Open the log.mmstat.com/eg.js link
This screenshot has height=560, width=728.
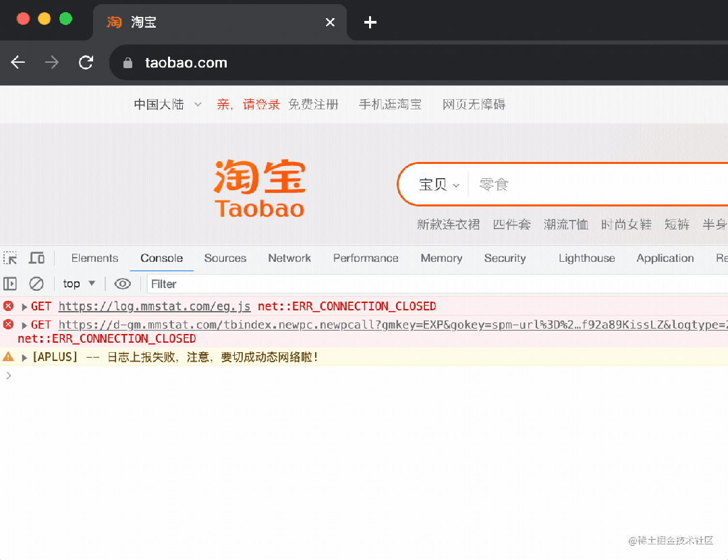click(155, 306)
